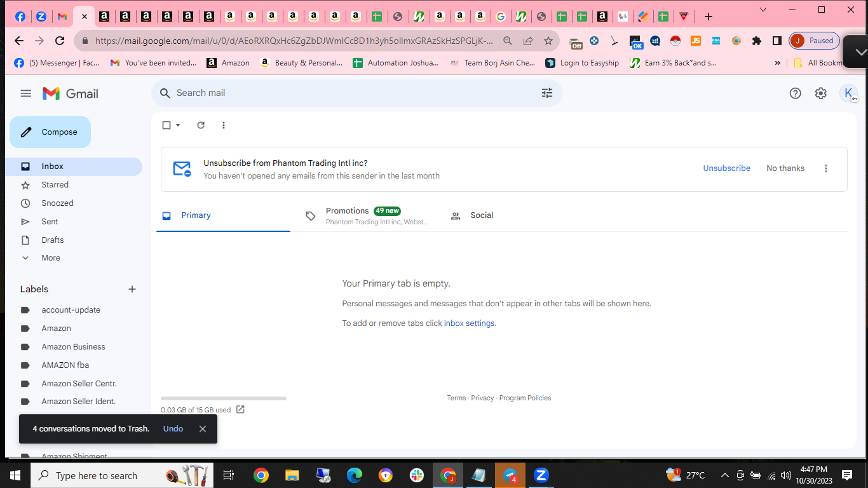
Task: Open Gmail Support help icon
Action: coord(795,93)
